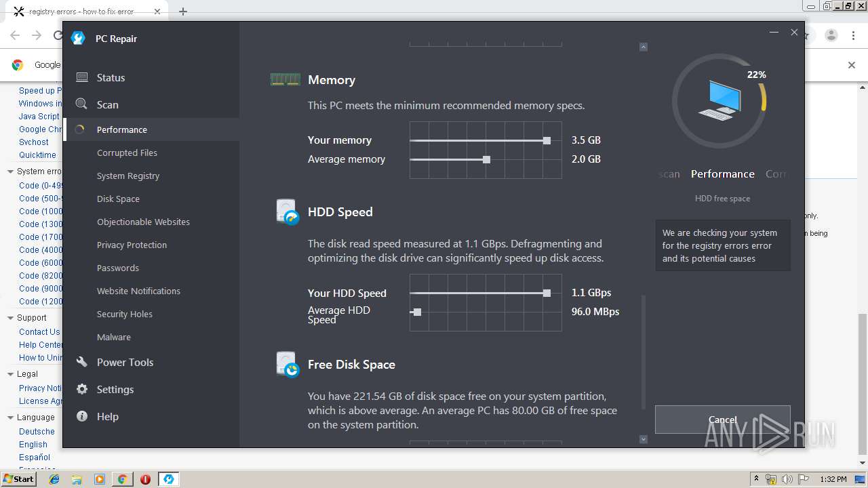
Task: Click the Help info icon
Action: (81, 416)
